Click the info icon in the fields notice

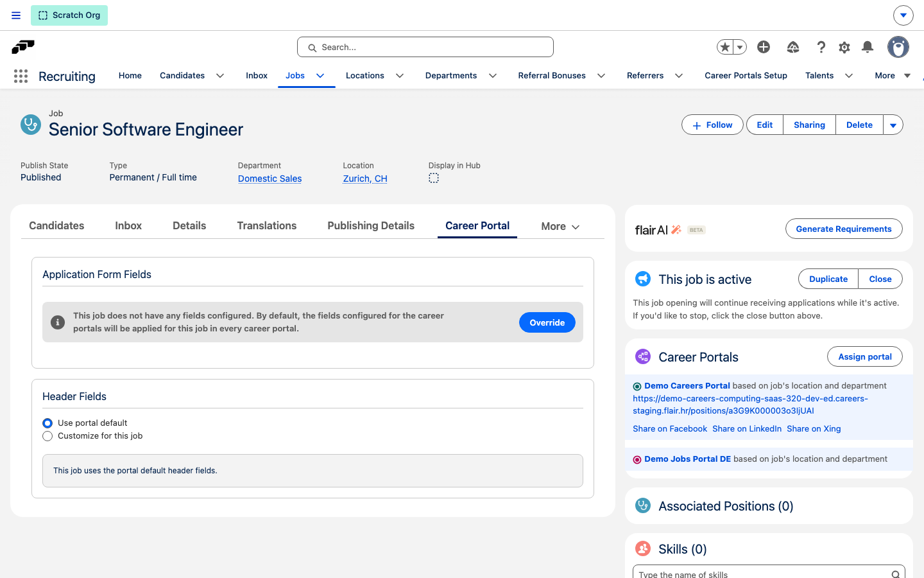[x=58, y=322]
